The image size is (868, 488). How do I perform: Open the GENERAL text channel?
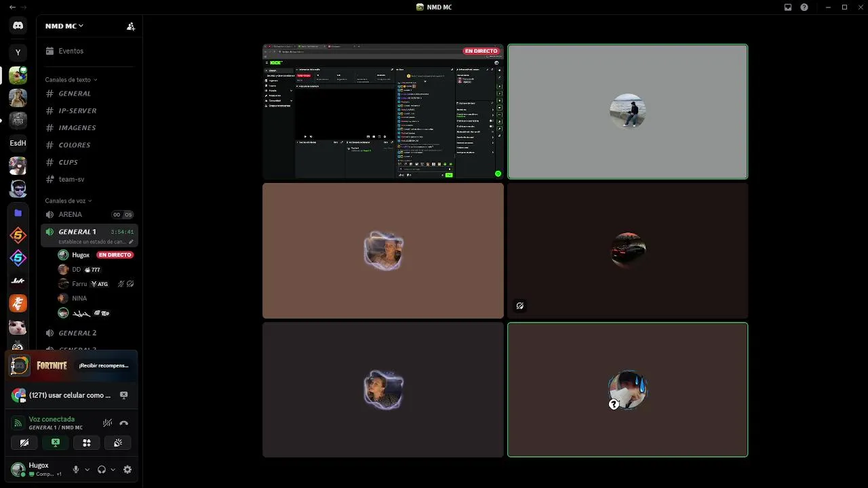point(90,94)
